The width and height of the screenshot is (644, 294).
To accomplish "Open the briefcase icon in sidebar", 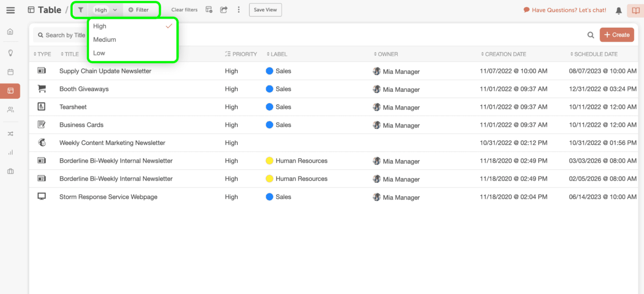I will point(10,171).
